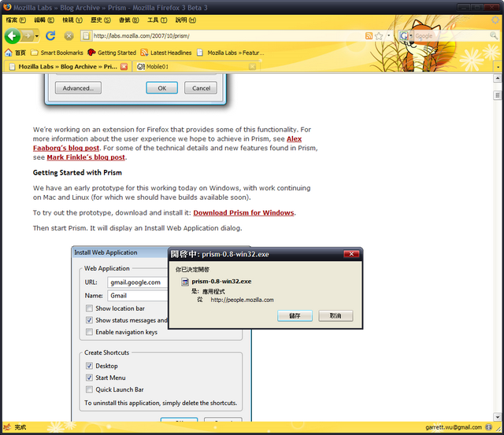Click the Google search input field
This screenshot has width=504, height=435.
pos(451,36)
